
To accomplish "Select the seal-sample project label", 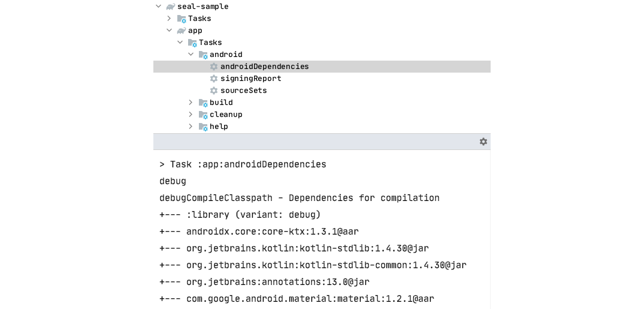I will tap(203, 7).
